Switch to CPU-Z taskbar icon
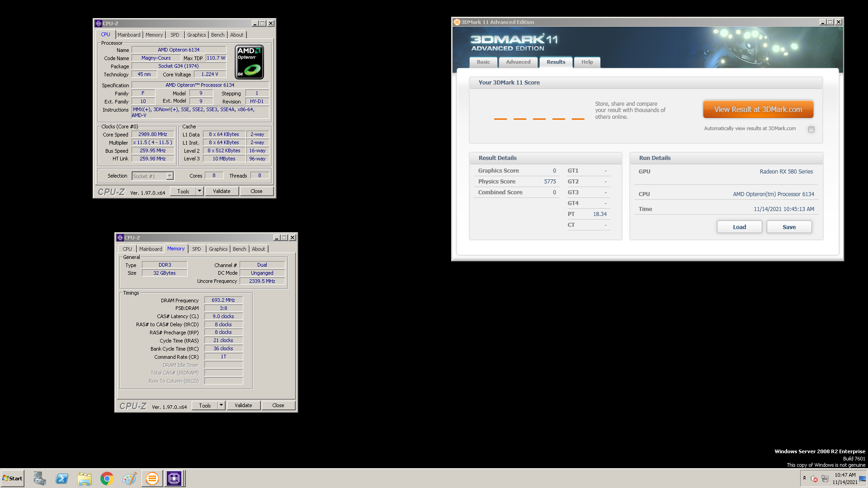868x488 pixels. point(174,479)
